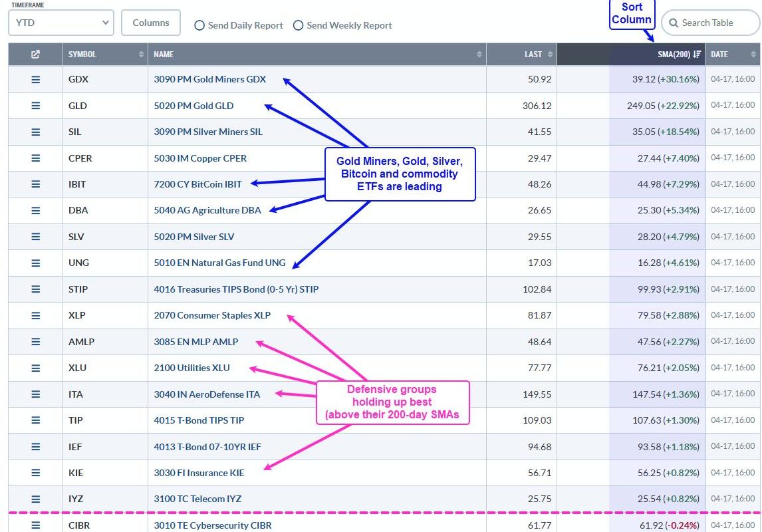Open the row menu for IBIT

coord(35,184)
